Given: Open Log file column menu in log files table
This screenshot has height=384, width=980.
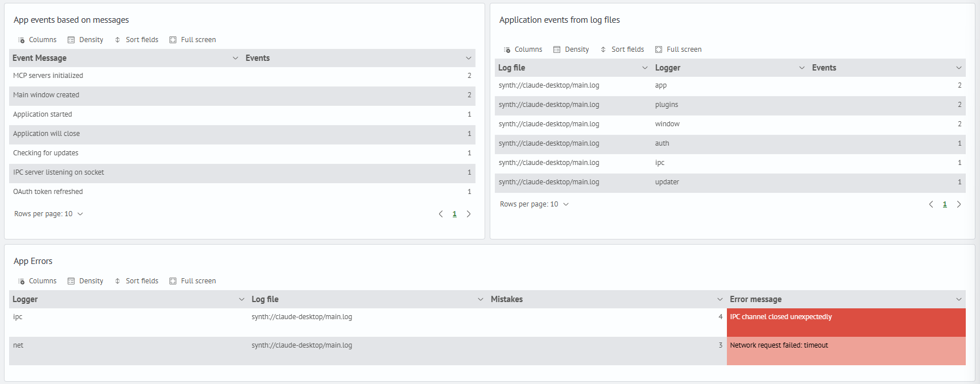Looking at the screenshot, I should coord(645,68).
